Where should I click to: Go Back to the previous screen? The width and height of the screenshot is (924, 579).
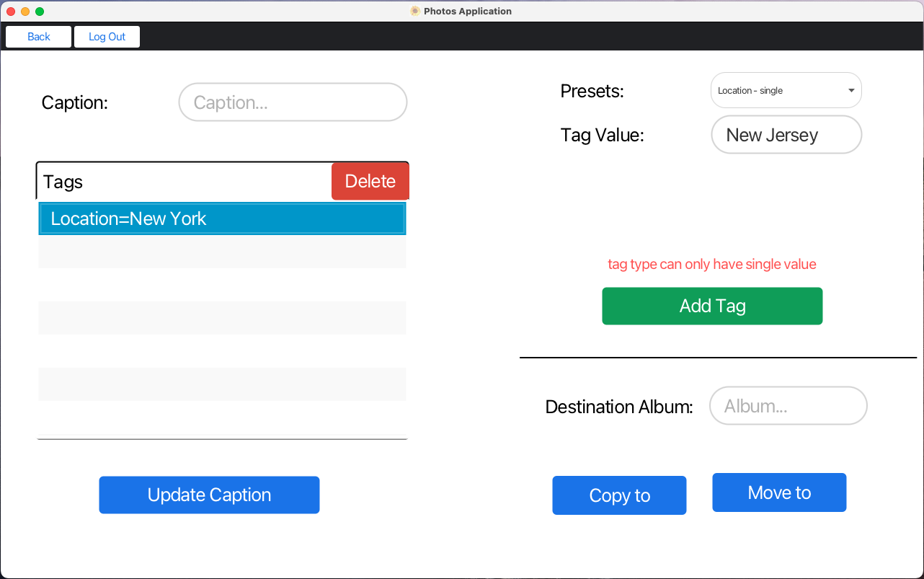37,36
